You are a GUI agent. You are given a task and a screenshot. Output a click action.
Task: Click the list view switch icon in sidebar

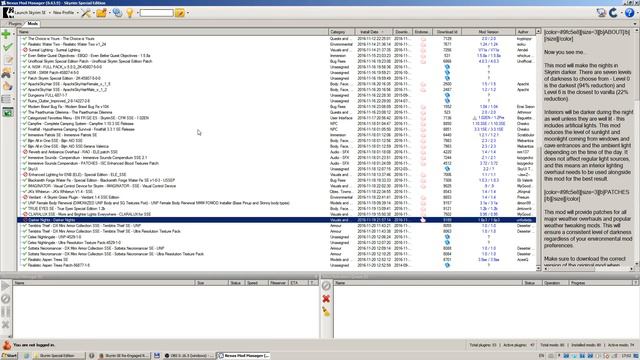[x=6, y=99]
